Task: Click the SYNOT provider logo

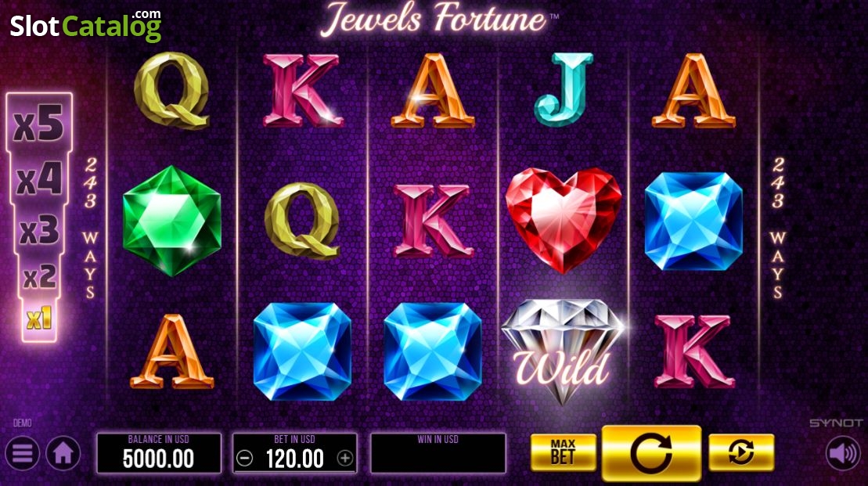Action: point(836,423)
